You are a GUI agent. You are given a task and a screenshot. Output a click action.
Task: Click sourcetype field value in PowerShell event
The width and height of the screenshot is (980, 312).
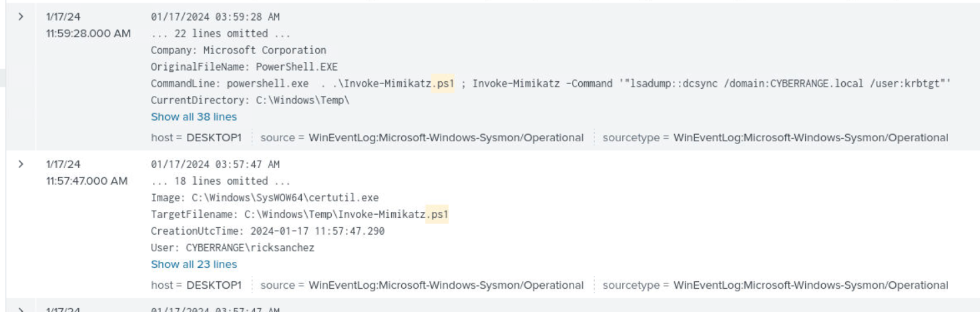point(810,138)
